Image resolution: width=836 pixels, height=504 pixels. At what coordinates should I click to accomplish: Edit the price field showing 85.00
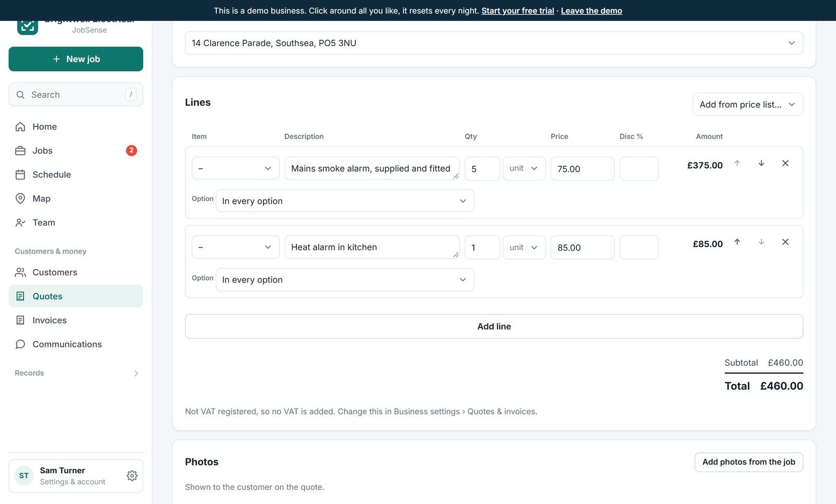pos(583,247)
